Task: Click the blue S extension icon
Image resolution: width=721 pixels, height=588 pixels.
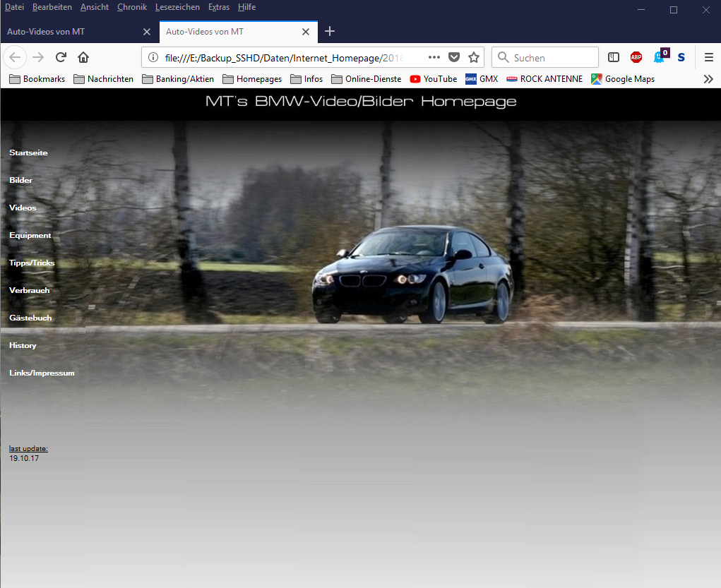Action: pyautogui.click(x=681, y=57)
